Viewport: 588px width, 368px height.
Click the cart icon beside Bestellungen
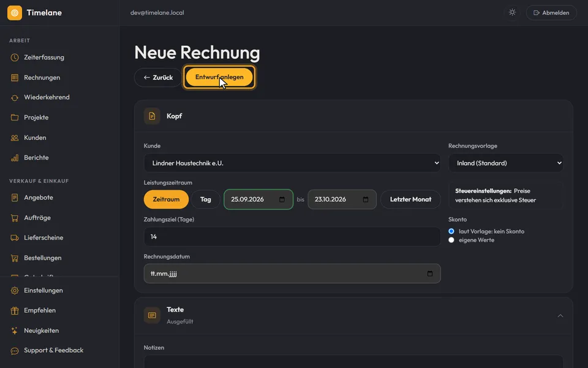click(x=15, y=258)
